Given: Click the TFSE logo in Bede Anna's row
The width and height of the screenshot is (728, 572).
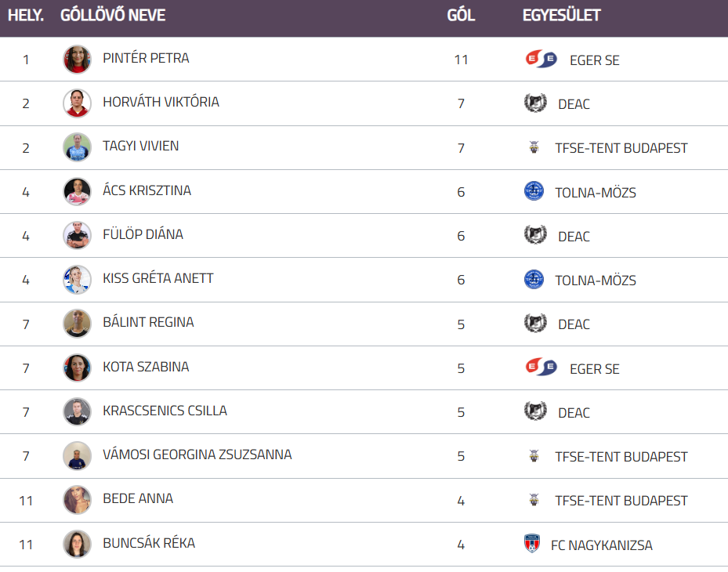Looking at the screenshot, I should pyautogui.click(x=534, y=500).
